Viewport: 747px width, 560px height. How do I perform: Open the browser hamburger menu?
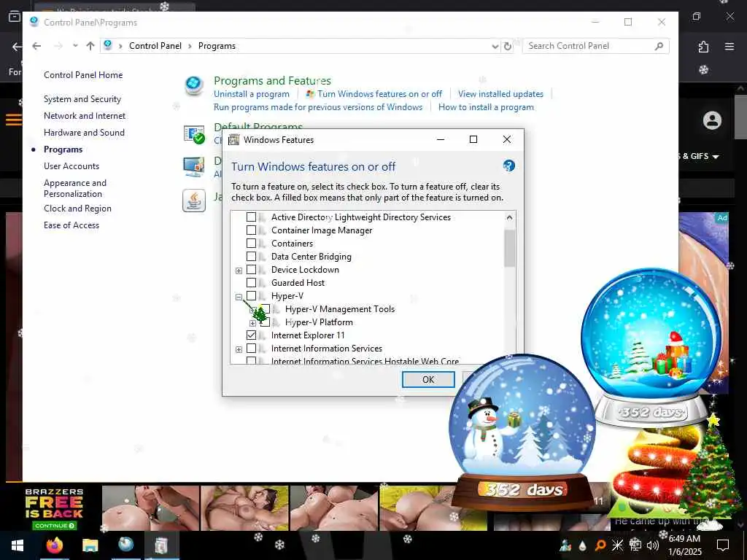[x=729, y=47]
